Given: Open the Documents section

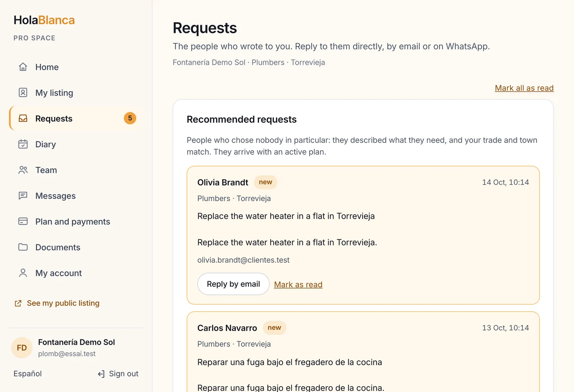Looking at the screenshot, I should click(76, 247).
